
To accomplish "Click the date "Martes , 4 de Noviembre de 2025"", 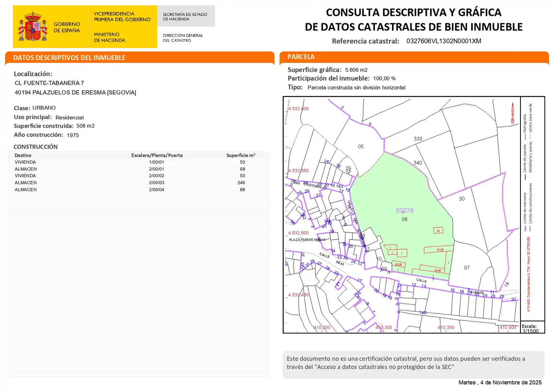I will 500,383.
